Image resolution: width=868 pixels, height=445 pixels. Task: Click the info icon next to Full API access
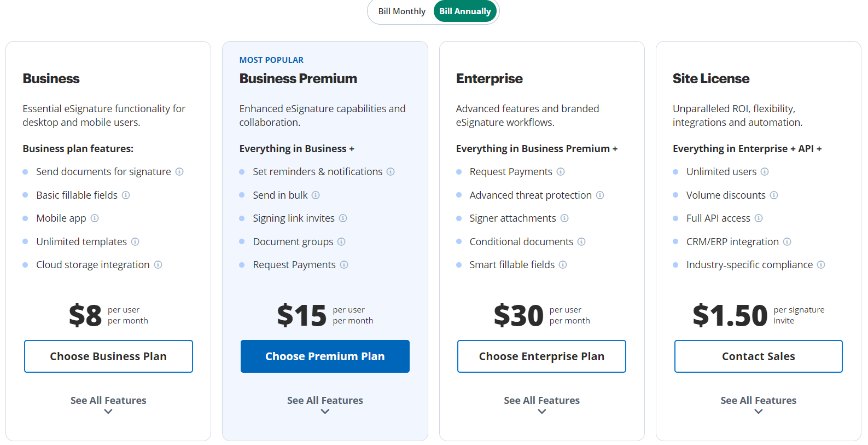[759, 218]
